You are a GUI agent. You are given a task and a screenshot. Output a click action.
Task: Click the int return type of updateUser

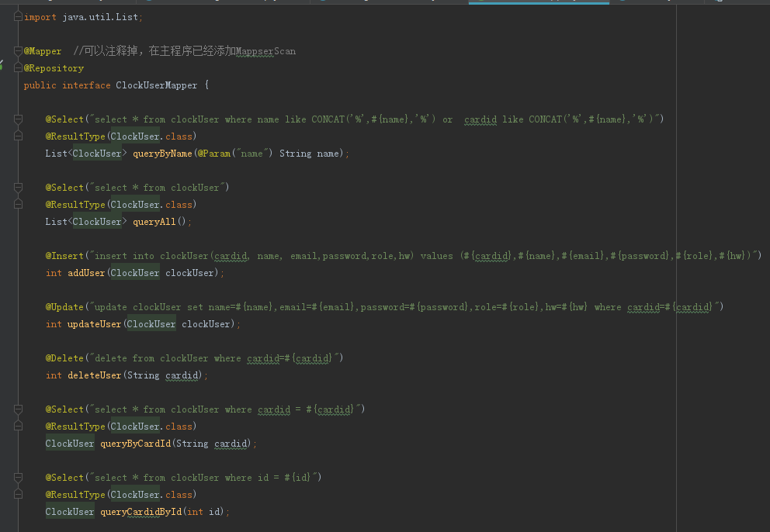tap(54, 324)
